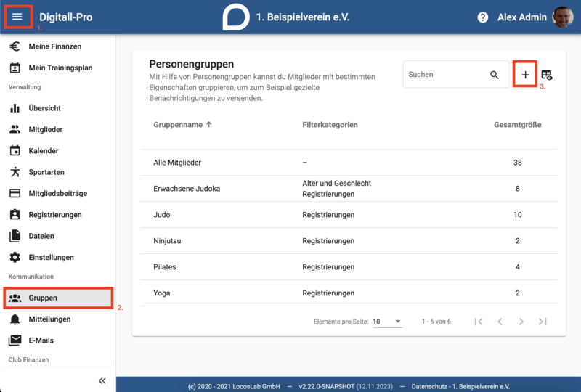Open Kalender in sidebar
This screenshot has height=392, width=581.
click(58, 151)
